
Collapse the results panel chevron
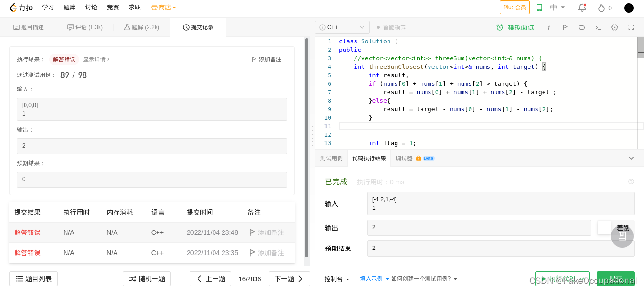pos(631,158)
